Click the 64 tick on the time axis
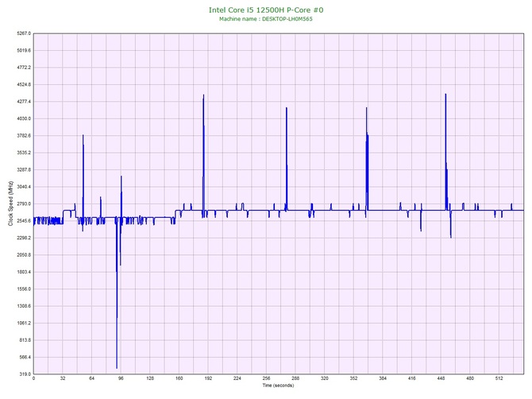 pos(91,378)
